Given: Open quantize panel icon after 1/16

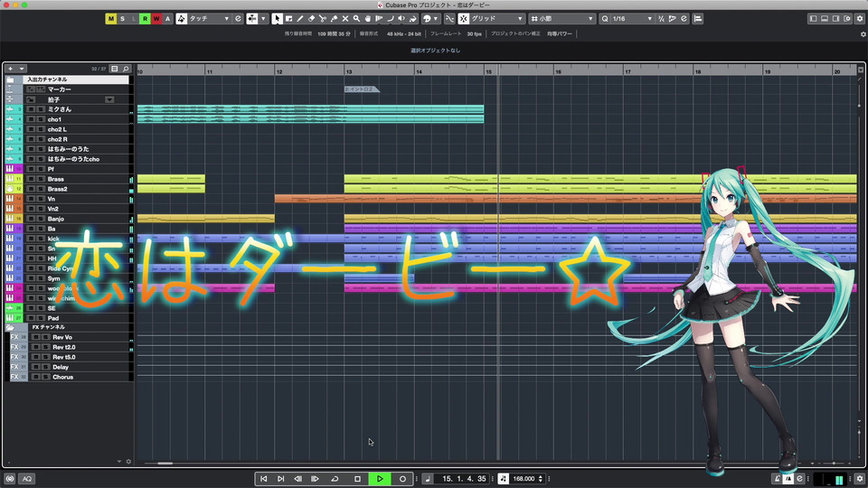Looking at the screenshot, I should click(684, 19).
